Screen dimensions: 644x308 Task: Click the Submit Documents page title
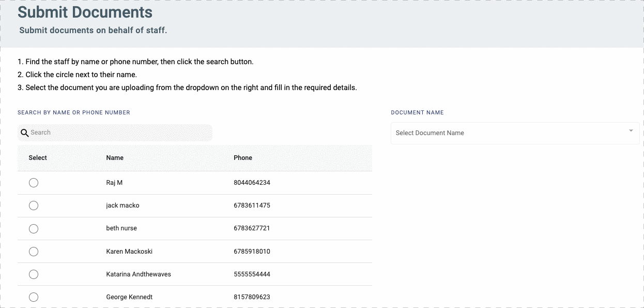click(85, 12)
